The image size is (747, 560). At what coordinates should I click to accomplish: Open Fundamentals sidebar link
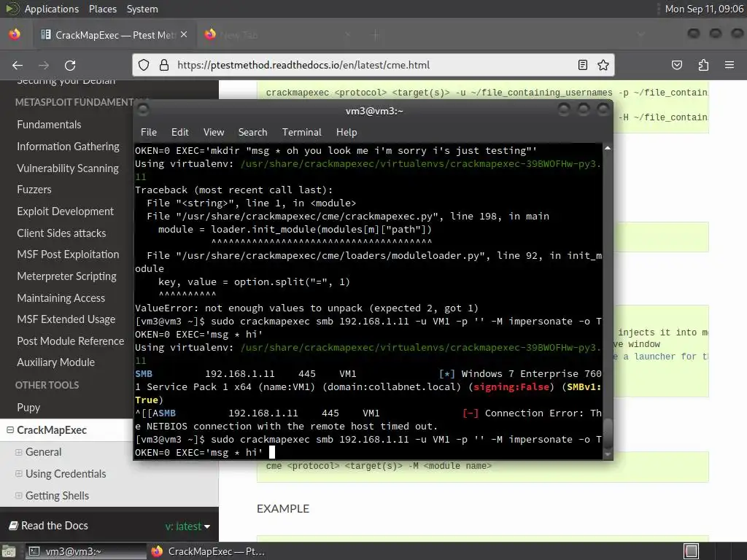pyautogui.click(x=49, y=124)
